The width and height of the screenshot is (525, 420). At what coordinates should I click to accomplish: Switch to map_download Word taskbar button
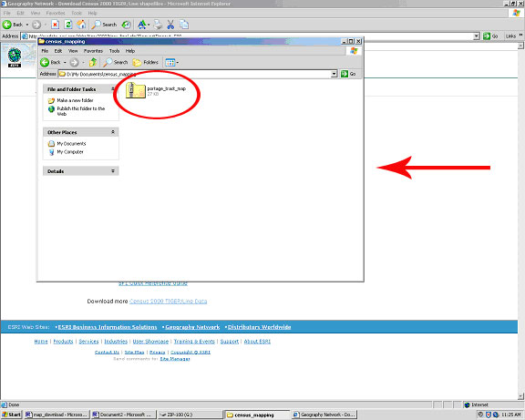[57, 415]
